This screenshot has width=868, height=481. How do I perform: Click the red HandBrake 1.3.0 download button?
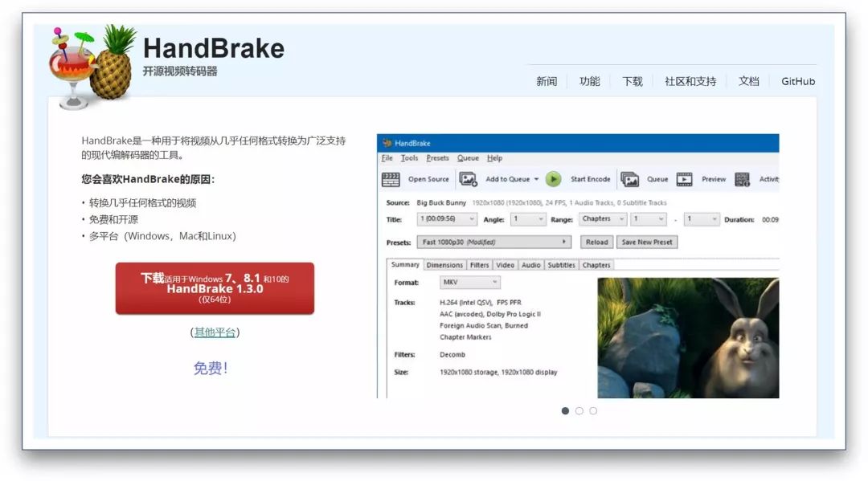pyautogui.click(x=213, y=288)
